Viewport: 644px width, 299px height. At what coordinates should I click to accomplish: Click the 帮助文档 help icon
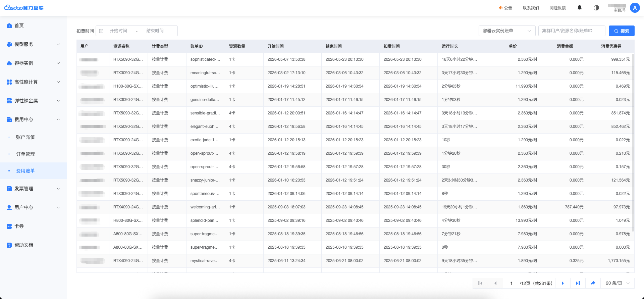click(9, 245)
